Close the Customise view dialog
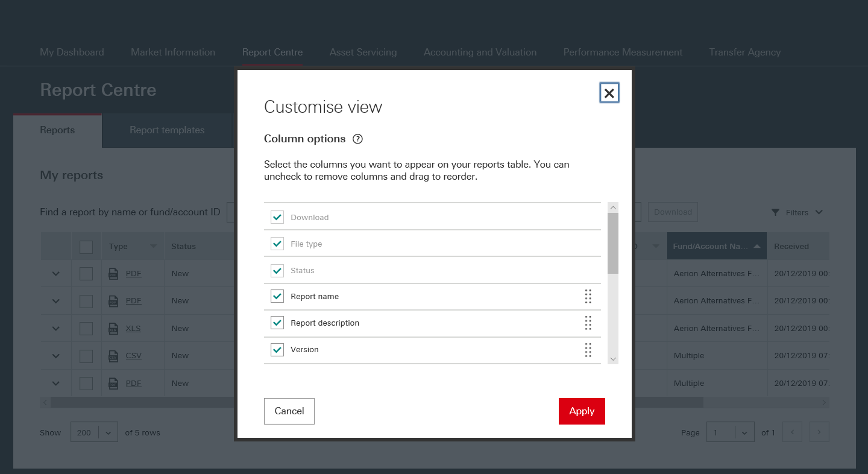Screen dimensions: 868x474 pos(609,93)
